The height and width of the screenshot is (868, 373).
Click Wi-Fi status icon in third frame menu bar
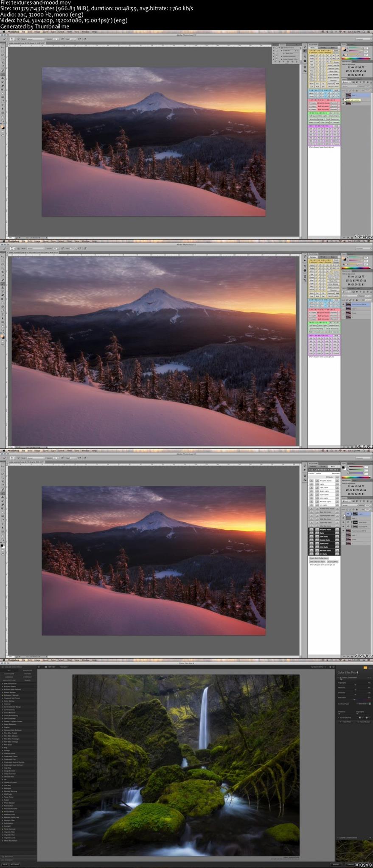coord(340,451)
